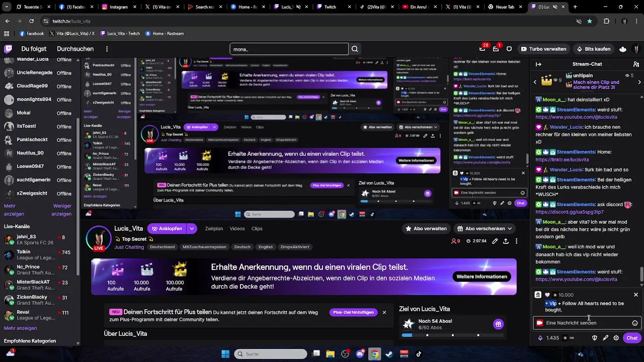Screen dimensions: 644x362
Task: Open Steam from the taskbar
Action: [389, 354]
